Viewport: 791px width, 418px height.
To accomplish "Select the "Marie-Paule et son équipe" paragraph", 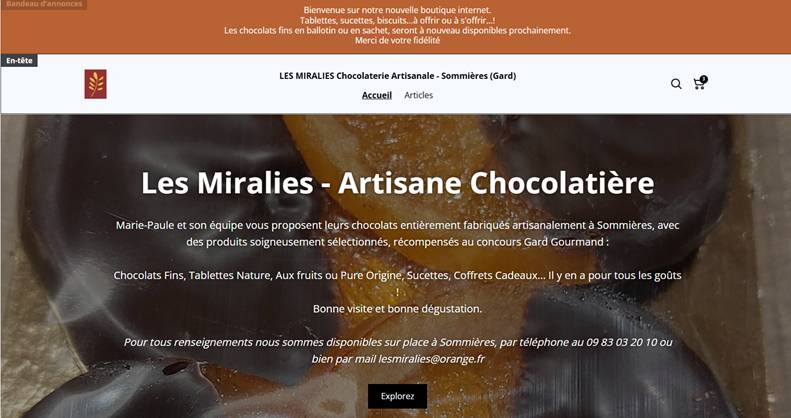I will pos(398,233).
